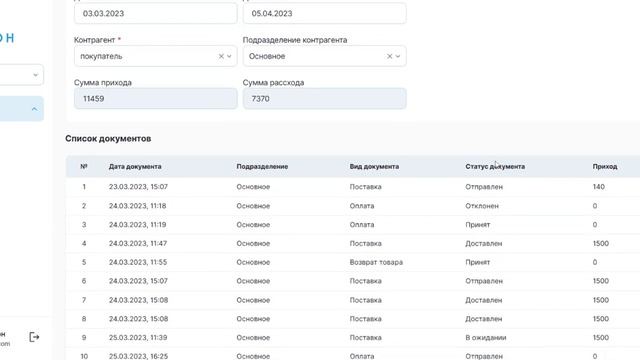The width and height of the screenshot is (640, 360).
Task: Sort by Дата документа column header
Action: (x=135, y=167)
